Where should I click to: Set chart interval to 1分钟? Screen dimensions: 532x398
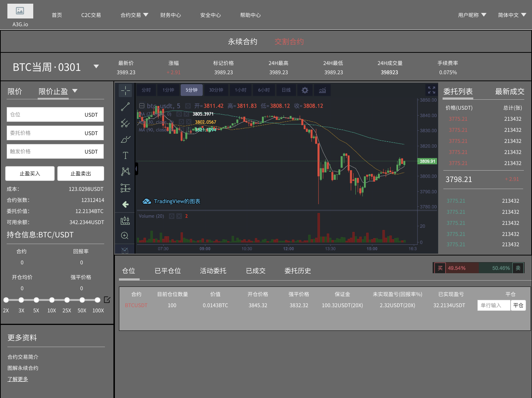[168, 90]
